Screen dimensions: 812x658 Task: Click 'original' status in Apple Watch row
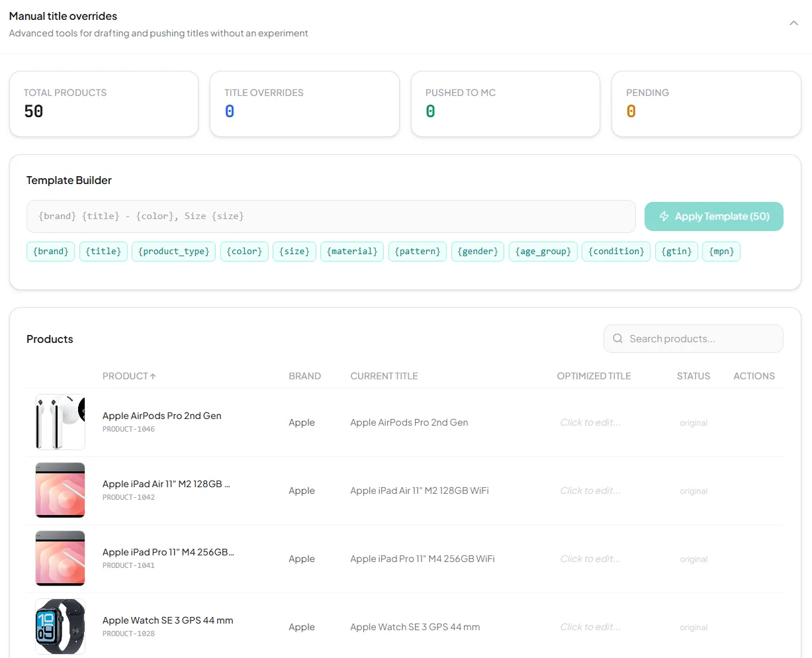coord(694,628)
